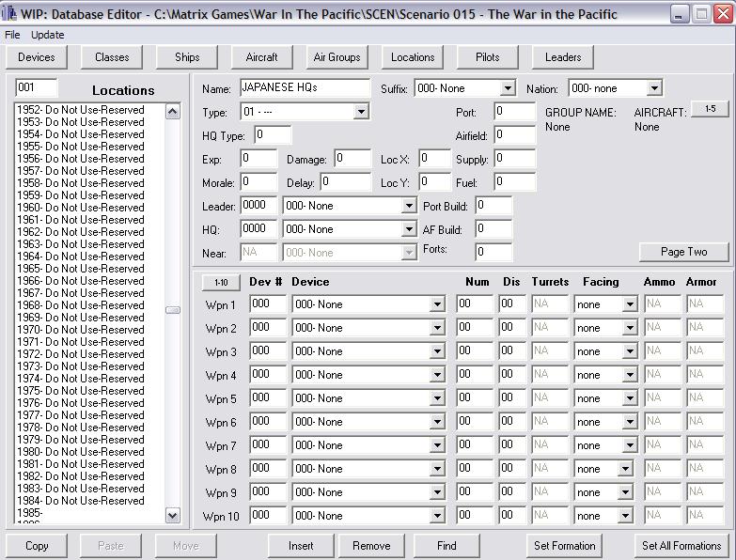
Task: Click the Set Formation button
Action: point(564,546)
